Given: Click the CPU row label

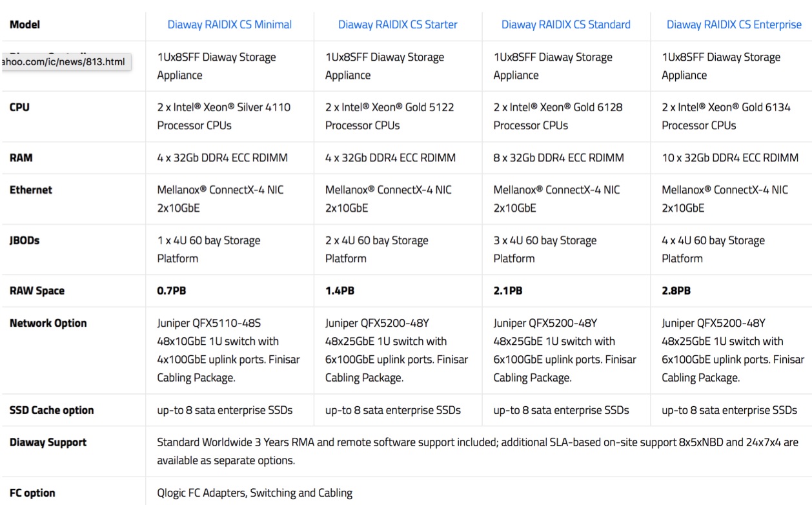Looking at the screenshot, I should pos(19,107).
